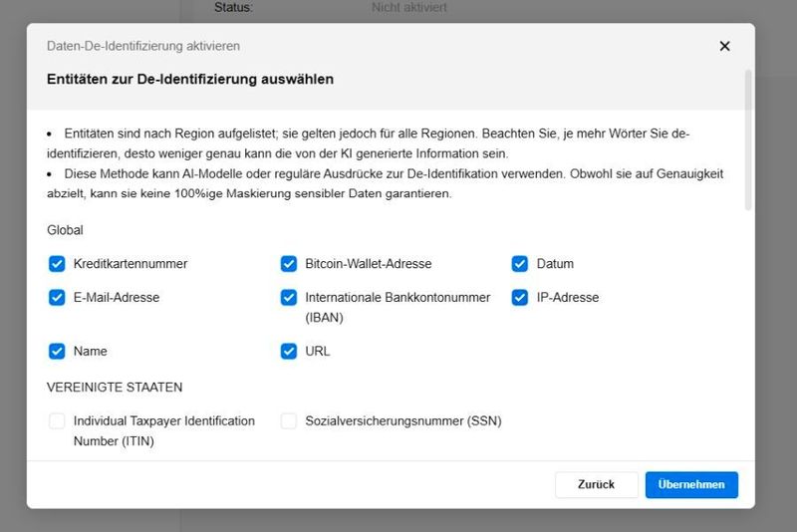This screenshot has width=797, height=532.
Task: Click the Sozialversicherungsnummer (SSN) label
Action: (x=403, y=420)
